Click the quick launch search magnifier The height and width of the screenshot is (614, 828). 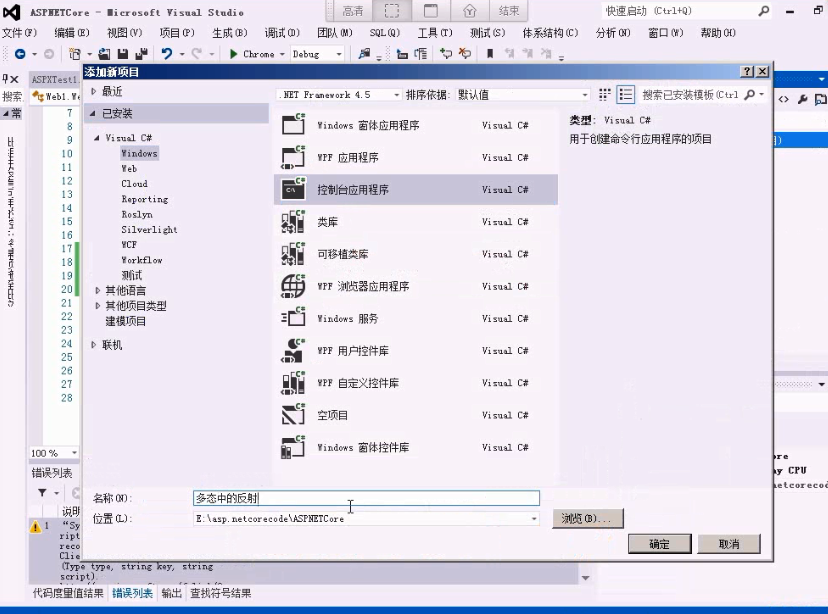coord(763,11)
